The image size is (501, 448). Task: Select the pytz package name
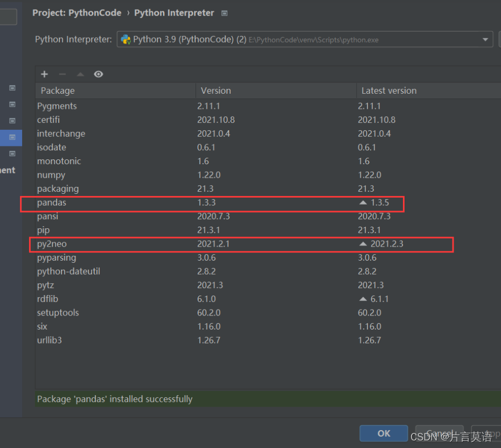click(x=45, y=285)
